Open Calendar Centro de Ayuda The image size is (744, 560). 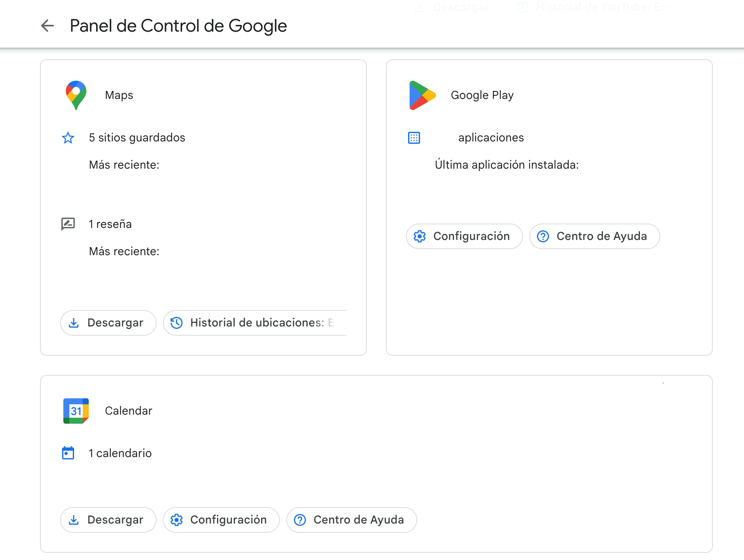tap(352, 520)
